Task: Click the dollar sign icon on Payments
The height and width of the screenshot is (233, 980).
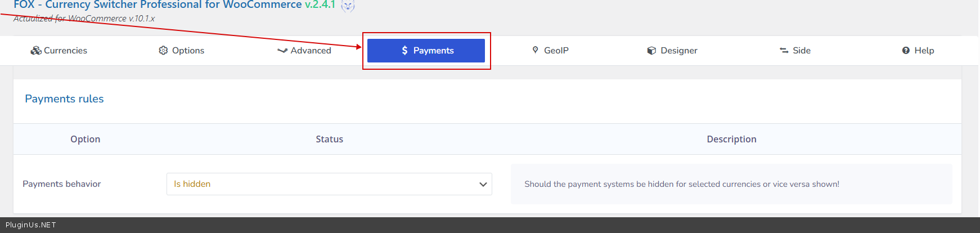Action: pos(404,51)
